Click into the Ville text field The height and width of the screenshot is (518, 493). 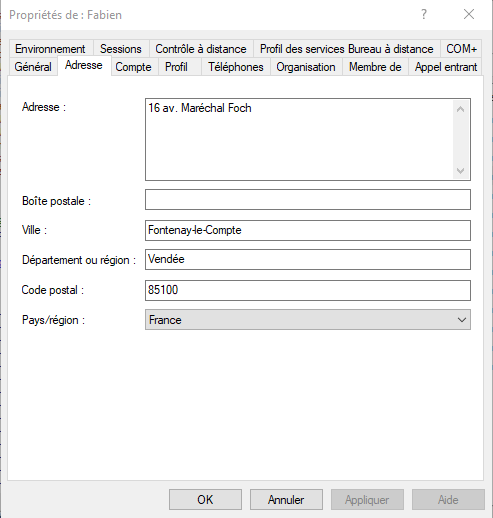[308, 230]
